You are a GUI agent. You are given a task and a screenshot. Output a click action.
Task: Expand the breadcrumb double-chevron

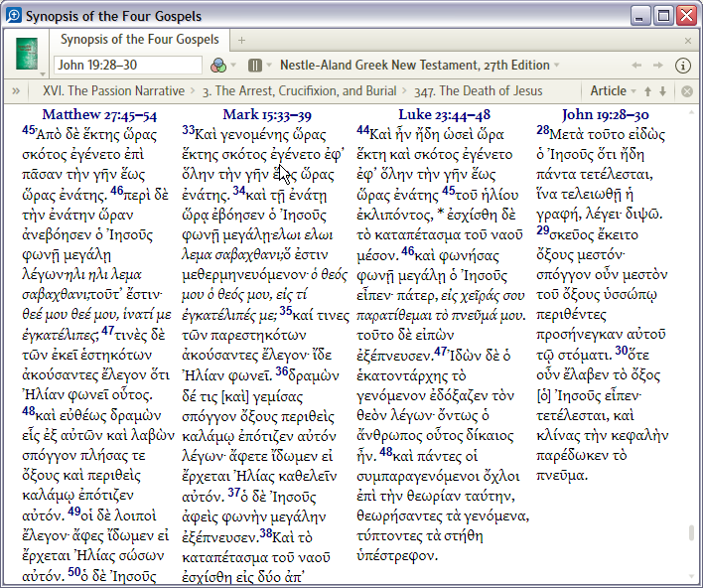pyautogui.click(x=16, y=91)
